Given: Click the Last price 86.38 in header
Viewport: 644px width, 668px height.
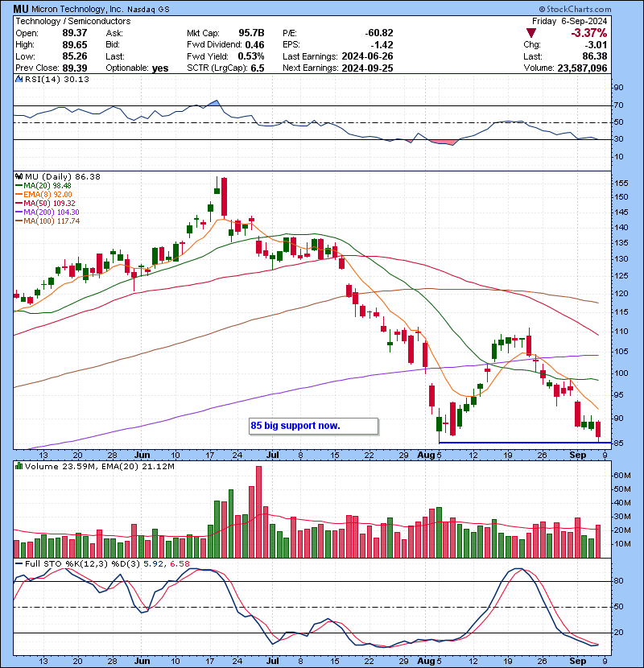Looking at the screenshot, I should point(595,56).
